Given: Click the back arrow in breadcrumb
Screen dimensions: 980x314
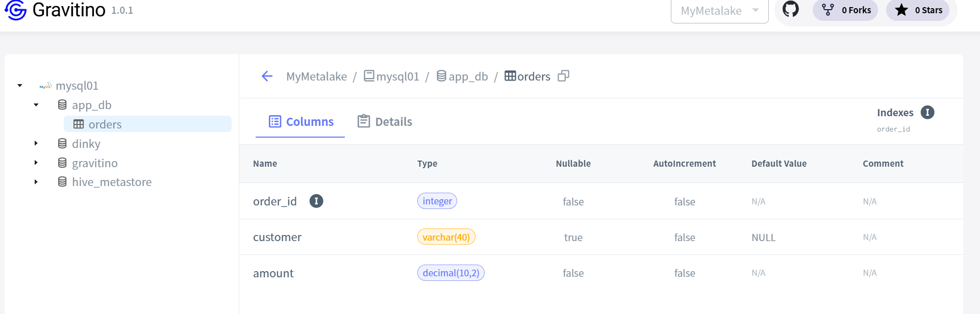Looking at the screenshot, I should 267,76.
